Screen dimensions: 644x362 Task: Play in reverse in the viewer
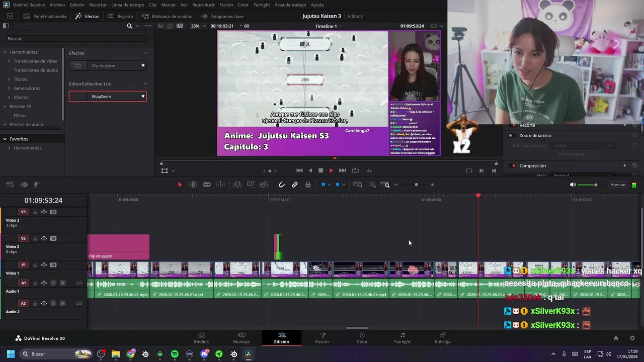click(310, 170)
